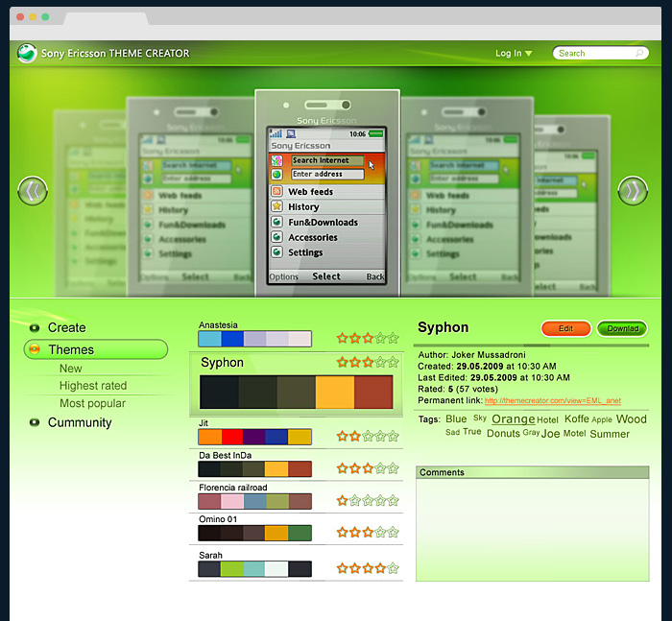Screen dimensions: 672x621
Task: Click the Syphon star rating in list
Action: [368, 362]
